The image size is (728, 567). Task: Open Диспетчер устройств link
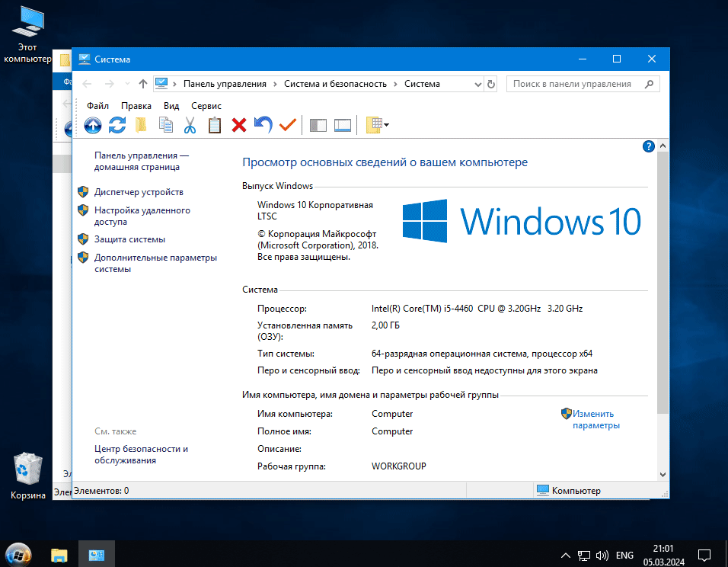139,192
